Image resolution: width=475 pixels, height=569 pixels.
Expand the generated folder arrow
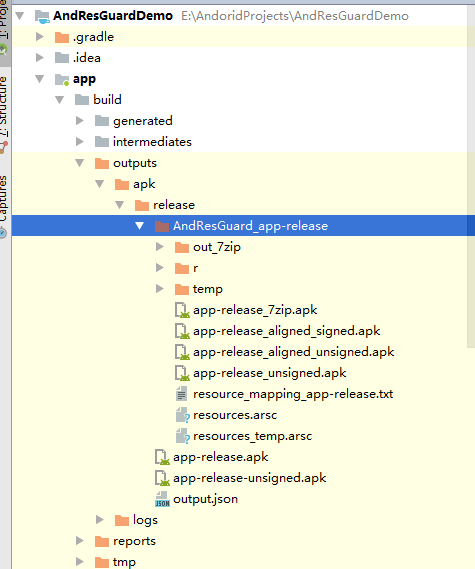coord(80,120)
